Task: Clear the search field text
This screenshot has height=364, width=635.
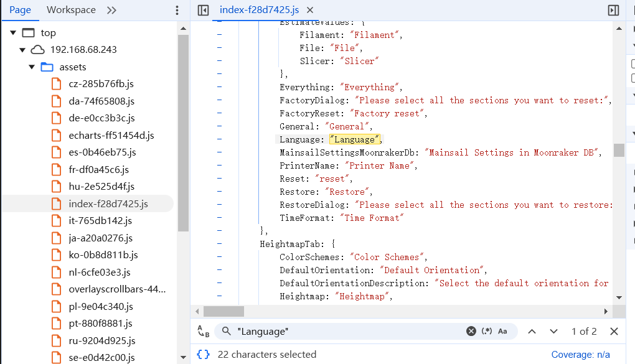Action: (x=471, y=332)
